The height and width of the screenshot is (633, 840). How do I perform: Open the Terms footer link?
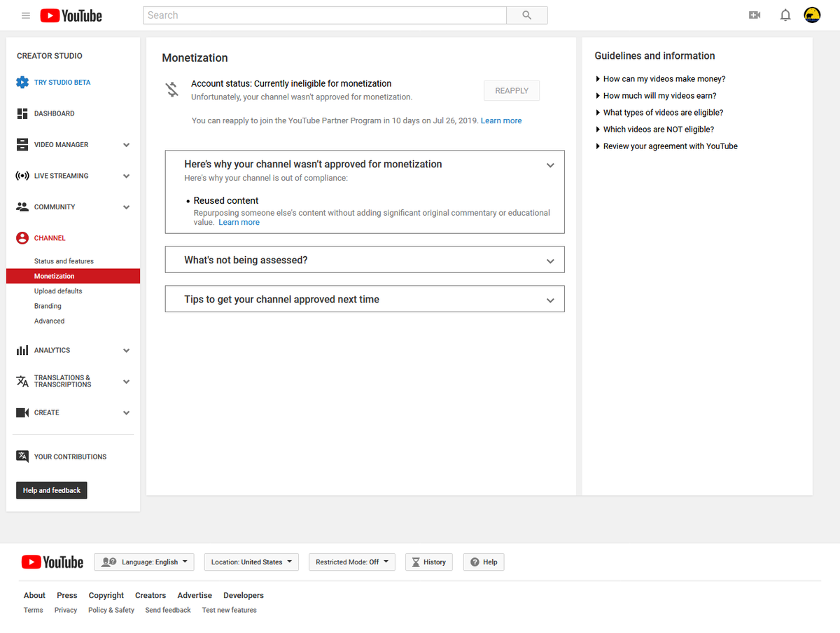(34, 610)
